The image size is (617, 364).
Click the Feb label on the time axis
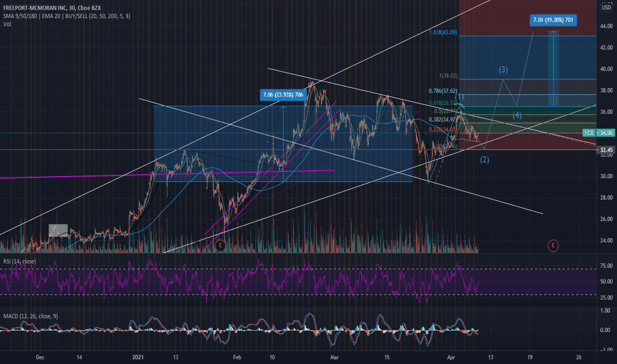237,357
